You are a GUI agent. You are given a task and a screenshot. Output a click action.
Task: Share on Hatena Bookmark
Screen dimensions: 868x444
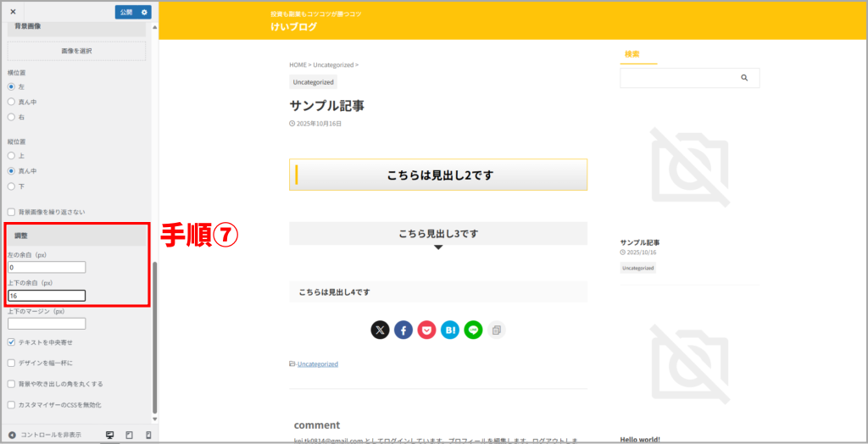[x=450, y=330]
